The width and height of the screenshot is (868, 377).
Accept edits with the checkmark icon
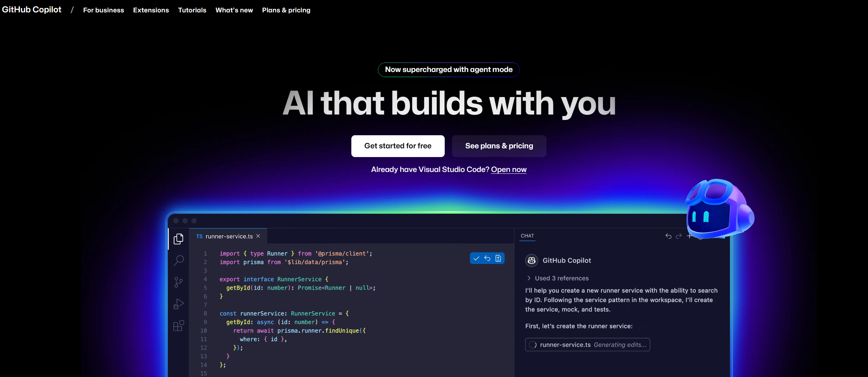click(476, 258)
